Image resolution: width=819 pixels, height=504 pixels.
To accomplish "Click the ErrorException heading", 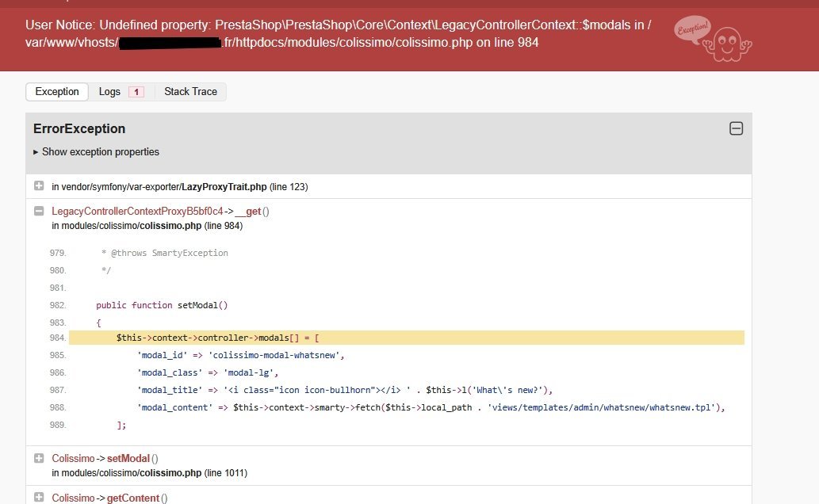I will [79, 128].
